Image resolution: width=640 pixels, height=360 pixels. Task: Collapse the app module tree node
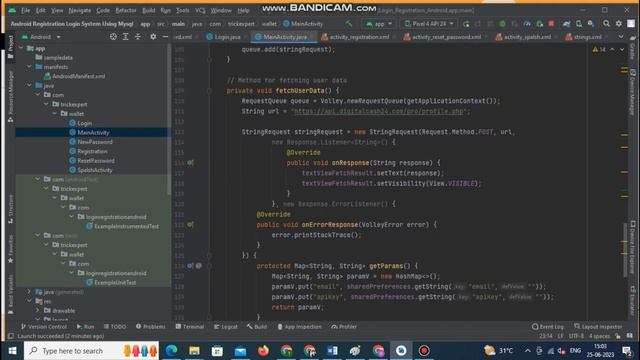[21, 48]
